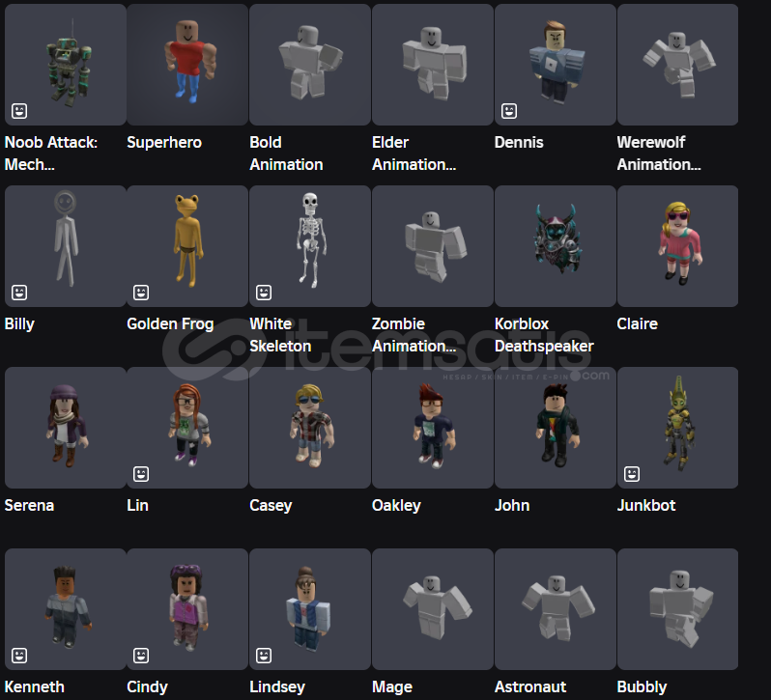
Task: Click the "Casey" item name
Action: tap(271, 506)
